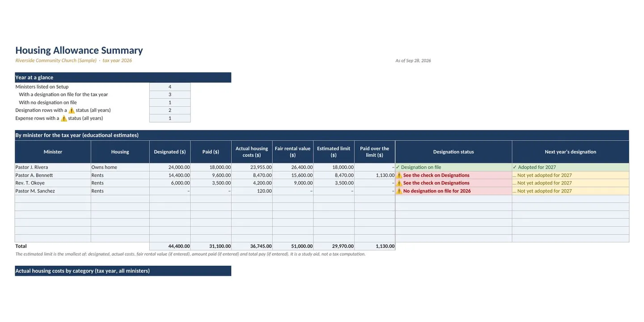Select total estimated limit 29,970.00

334,246
